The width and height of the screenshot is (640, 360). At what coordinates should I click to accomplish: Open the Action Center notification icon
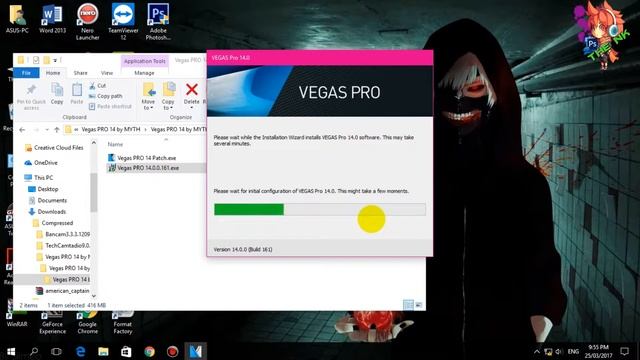(x=624, y=351)
